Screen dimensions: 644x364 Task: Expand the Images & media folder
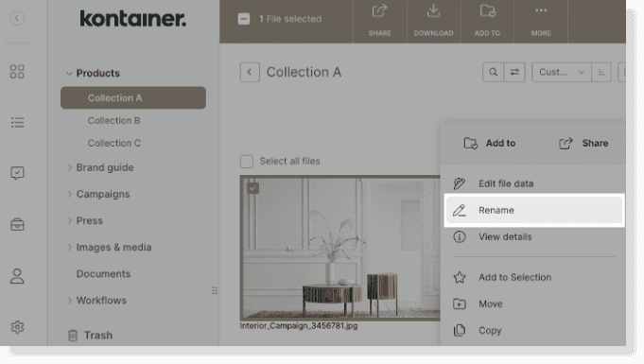tap(69, 248)
